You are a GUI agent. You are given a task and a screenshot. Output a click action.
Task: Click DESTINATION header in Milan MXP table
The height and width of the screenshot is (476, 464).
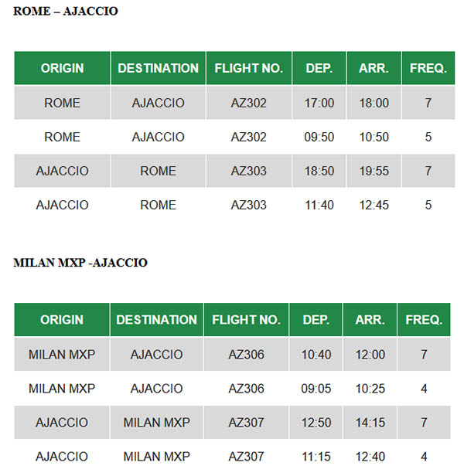pyautogui.click(x=156, y=320)
